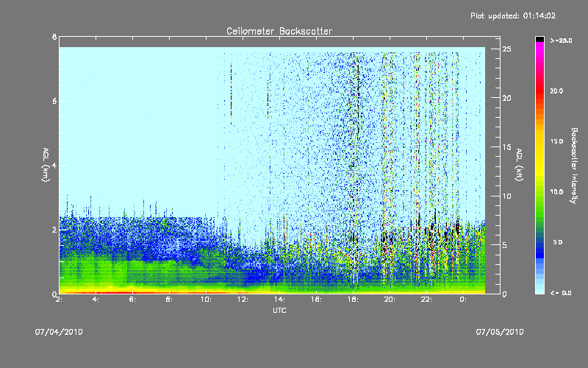Click the '07/04/2010' start date label
The height and width of the screenshot is (368, 588).
tap(59, 332)
